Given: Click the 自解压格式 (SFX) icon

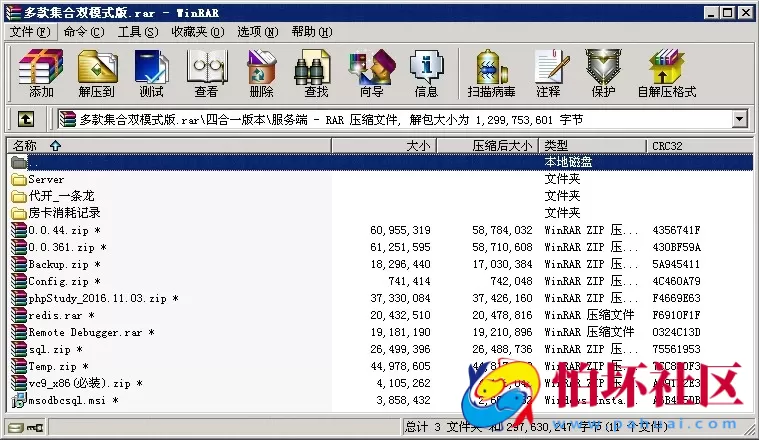Looking at the screenshot, I should pos(667,73).
